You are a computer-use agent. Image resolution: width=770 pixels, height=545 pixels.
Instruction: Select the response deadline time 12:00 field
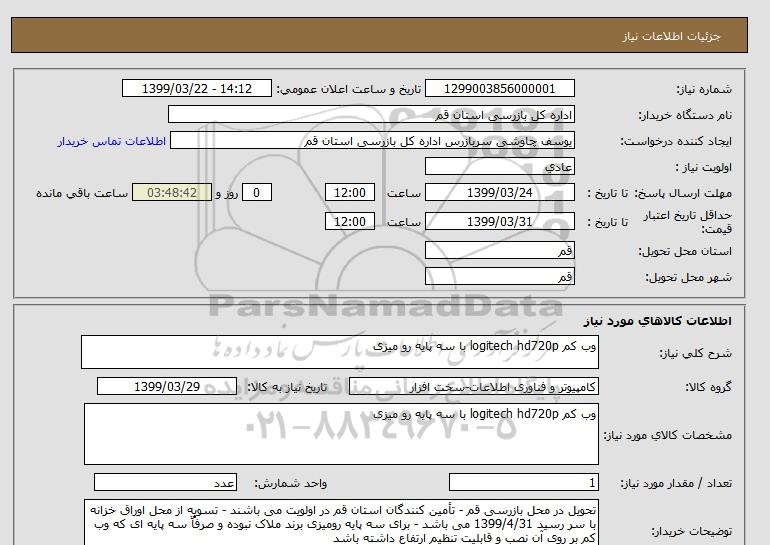point(350,192)
